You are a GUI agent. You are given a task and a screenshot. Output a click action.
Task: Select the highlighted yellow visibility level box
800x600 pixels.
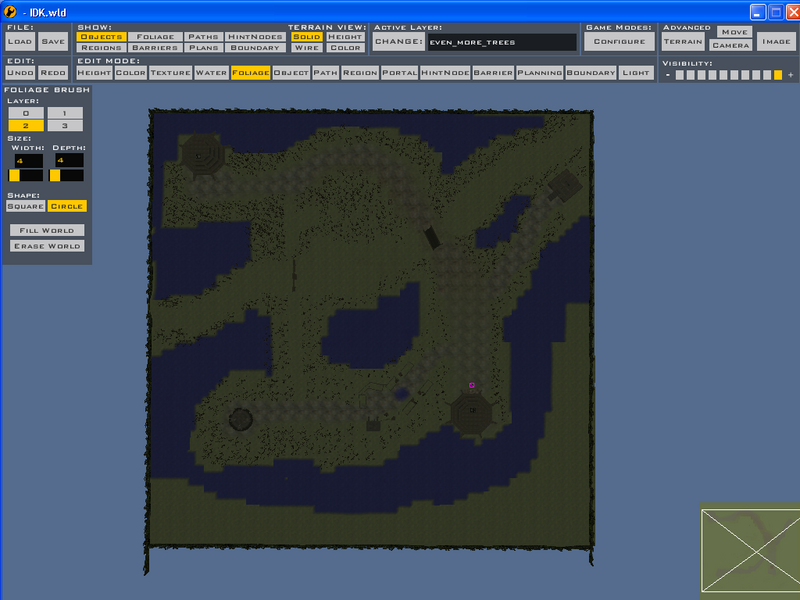(778, 75)
